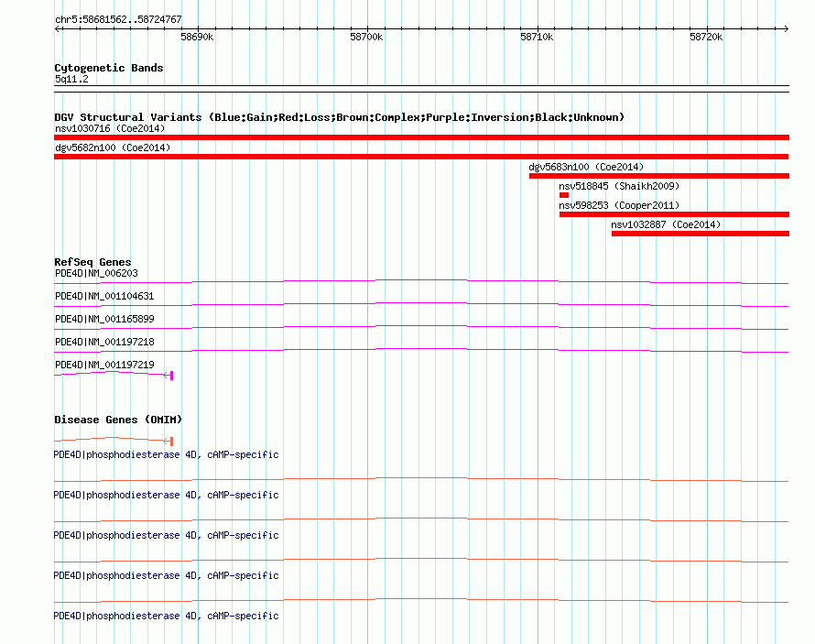Click the PDE4D|NM_001197219 transcript label
This screenshot has width=815, height=644.
click(104, 365)
